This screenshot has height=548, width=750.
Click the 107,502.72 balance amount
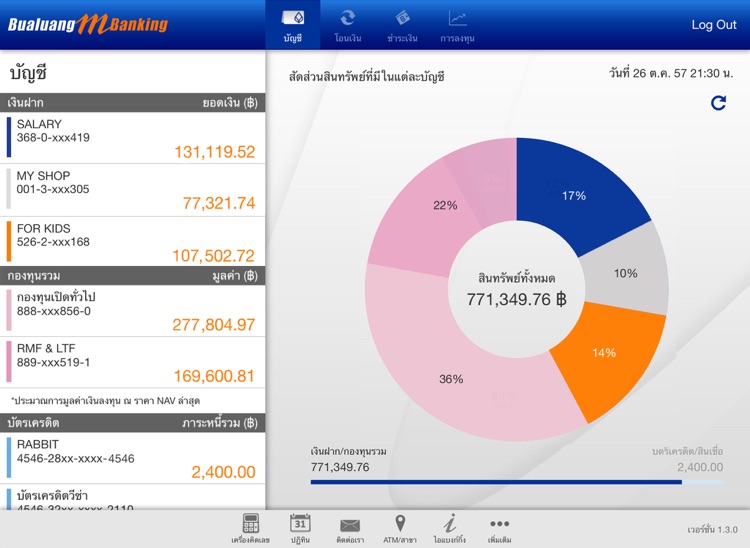(213, 256)
